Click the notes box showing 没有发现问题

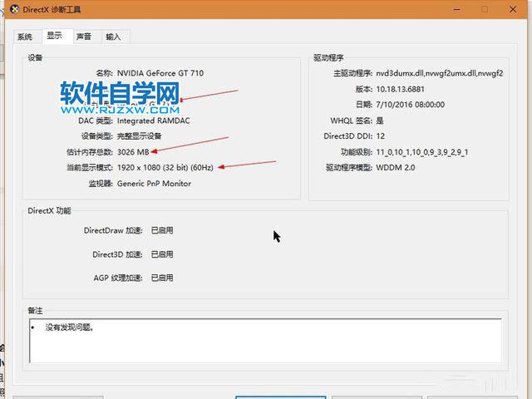(x=265, y=341)
